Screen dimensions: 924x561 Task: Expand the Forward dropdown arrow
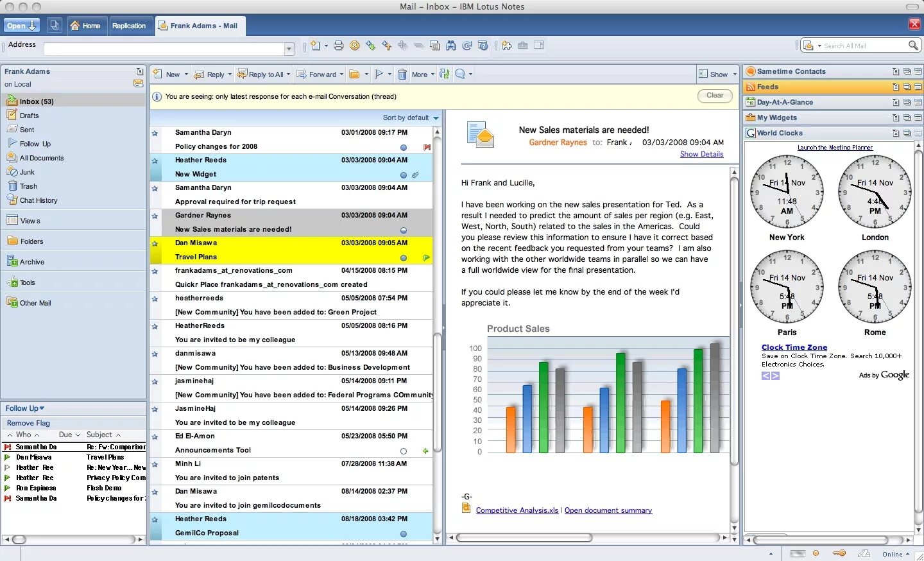[x=341, y=74]
